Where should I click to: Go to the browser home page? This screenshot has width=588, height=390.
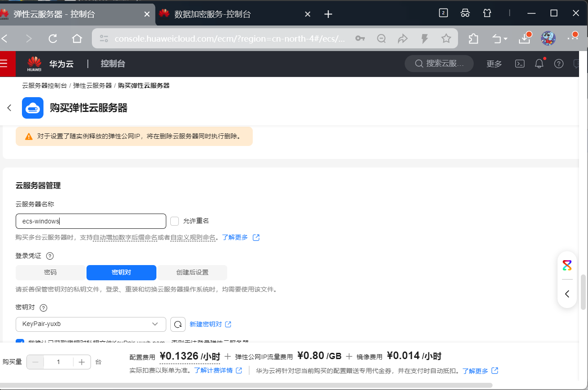(77, 39)
